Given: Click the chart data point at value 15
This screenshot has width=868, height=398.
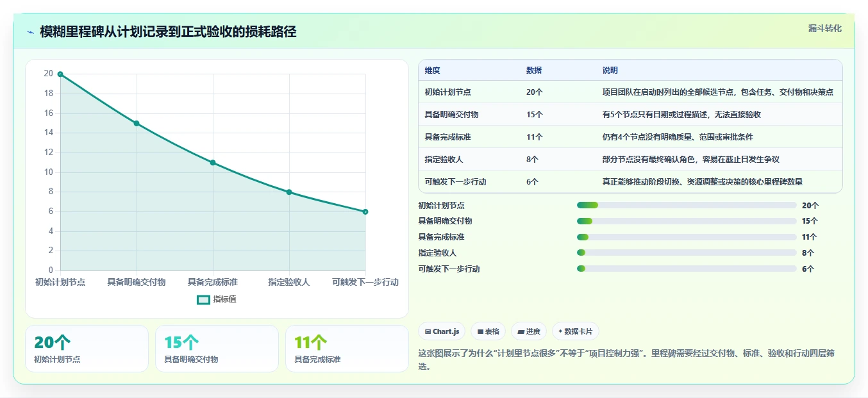Looking at the screenshot, I should (137, 123).
